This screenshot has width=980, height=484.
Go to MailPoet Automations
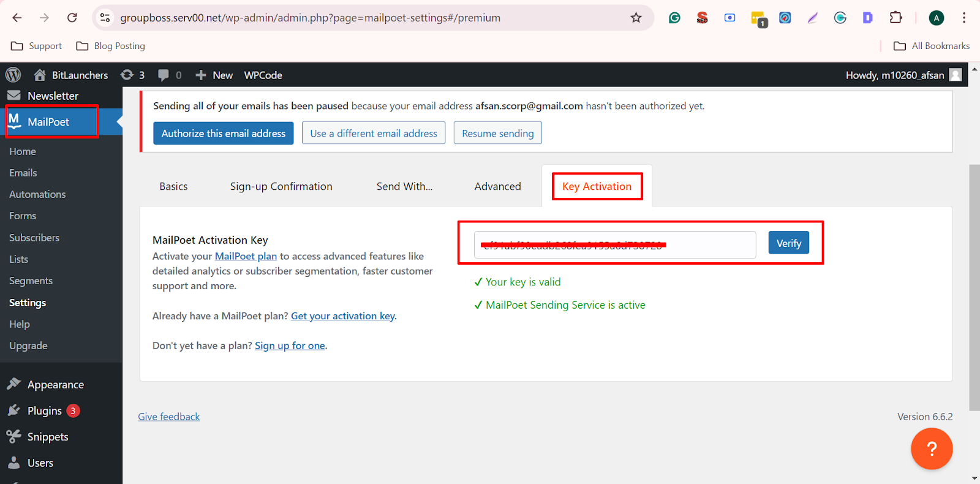(37, 194)
